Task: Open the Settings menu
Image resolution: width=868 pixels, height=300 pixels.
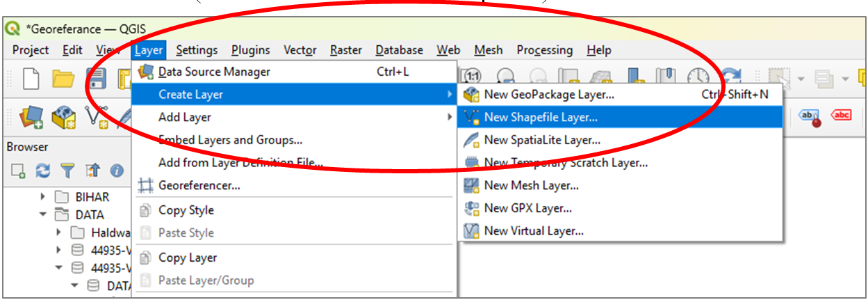Action: tap(197, 50)
